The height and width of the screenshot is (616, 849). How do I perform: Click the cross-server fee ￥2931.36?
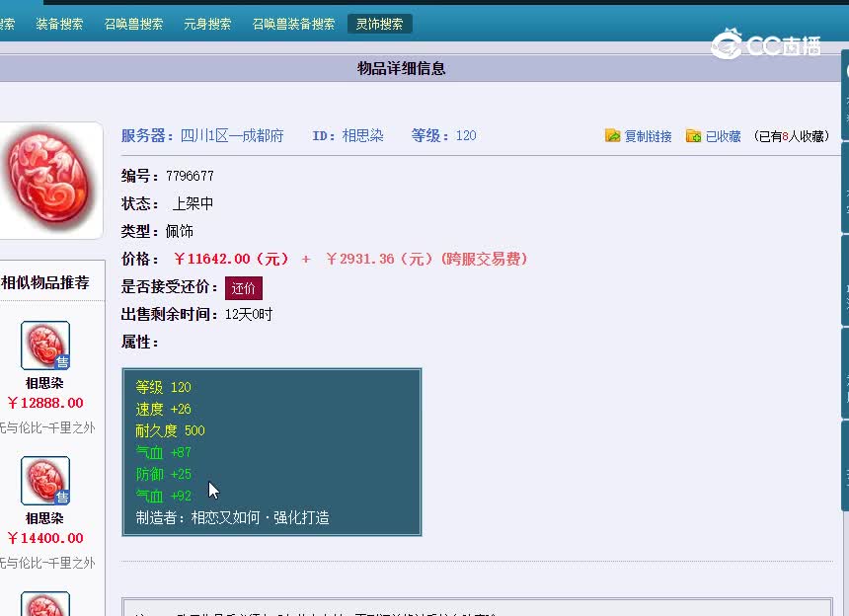(360, 259)
